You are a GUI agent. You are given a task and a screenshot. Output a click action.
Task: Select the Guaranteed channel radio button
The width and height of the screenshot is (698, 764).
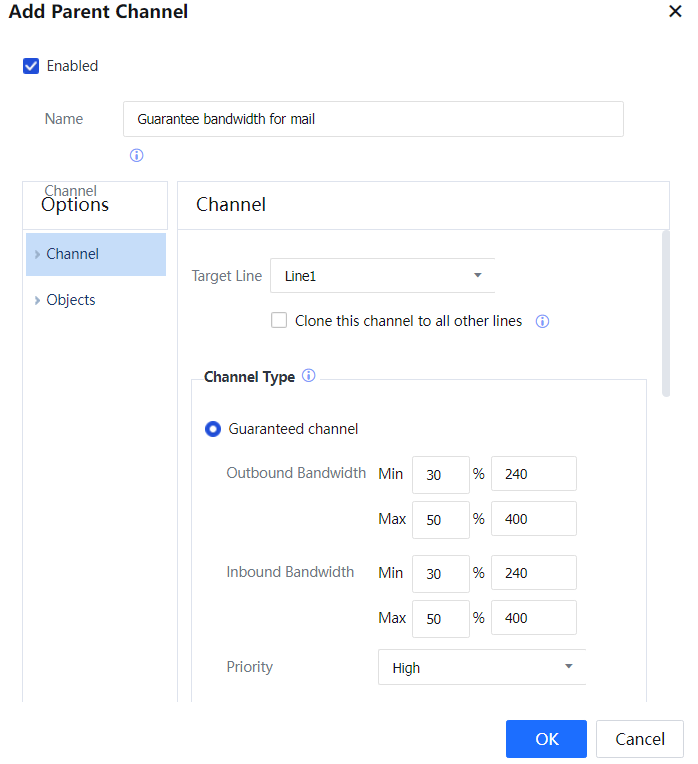(x=213, y=429)
